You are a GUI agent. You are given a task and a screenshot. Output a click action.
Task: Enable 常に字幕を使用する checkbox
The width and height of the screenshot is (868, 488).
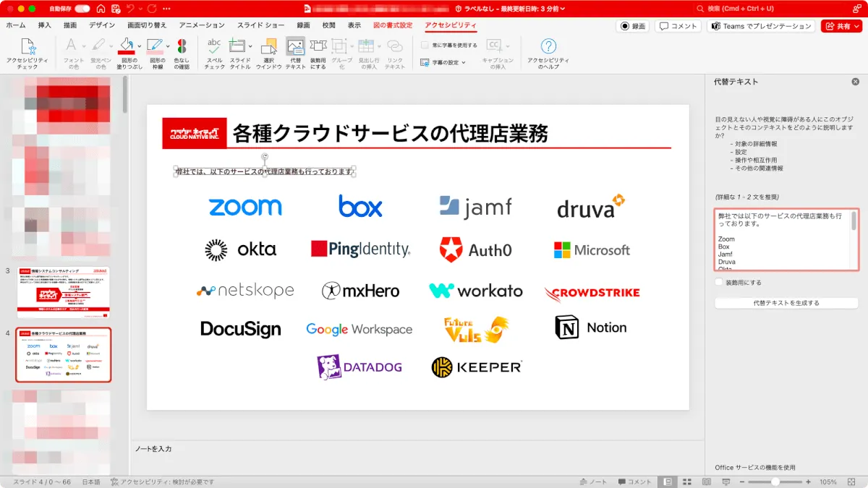[425, 45]
